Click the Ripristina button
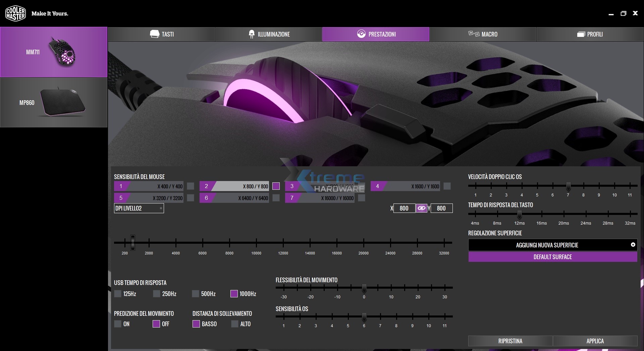 point(511,341)
